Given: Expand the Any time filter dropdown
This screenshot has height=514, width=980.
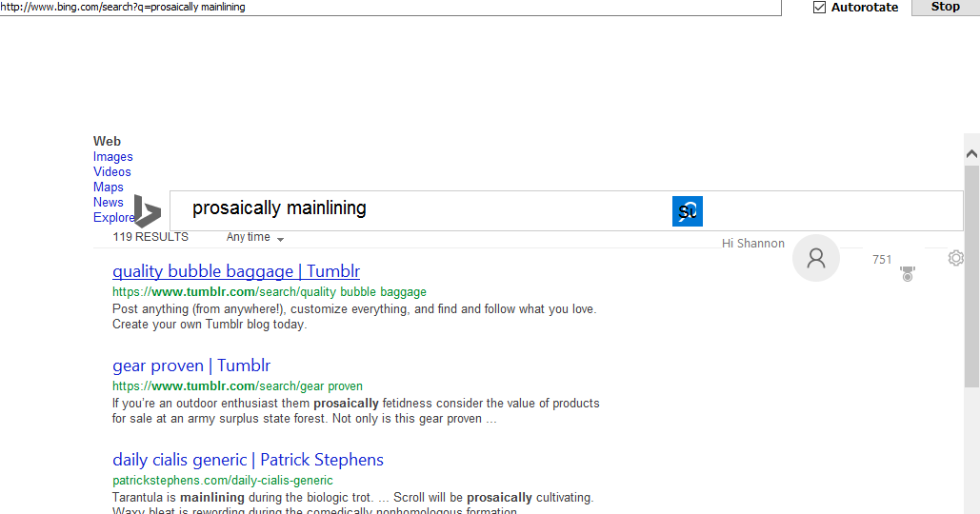Looking at the screenshot, I should tap(255, 237).
